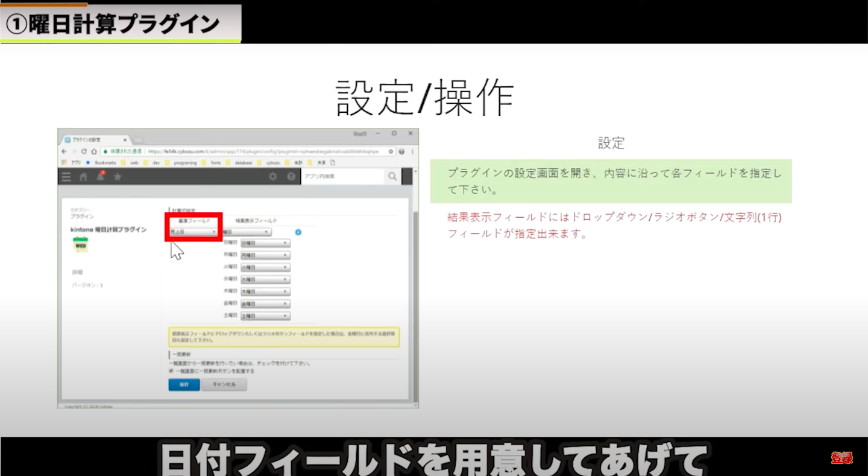Expand the 日曜日 value dropdown
Viewport: 868px width, 476px height.
265,243
